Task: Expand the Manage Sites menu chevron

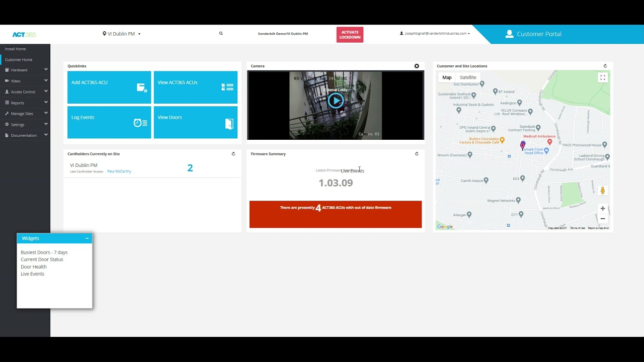Action: point(46,113)
